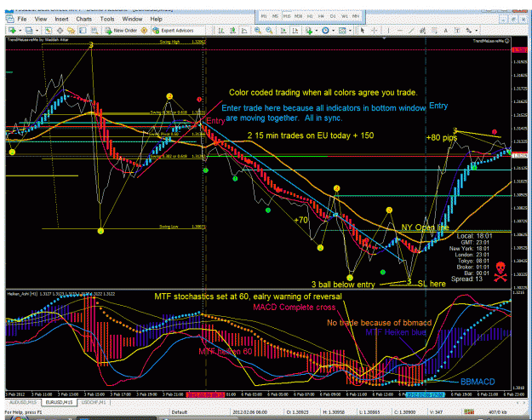The height and width of the screenshot is (420, 532).
Task: Select the Crosshair tool
Action: click(x=375, y=31)
